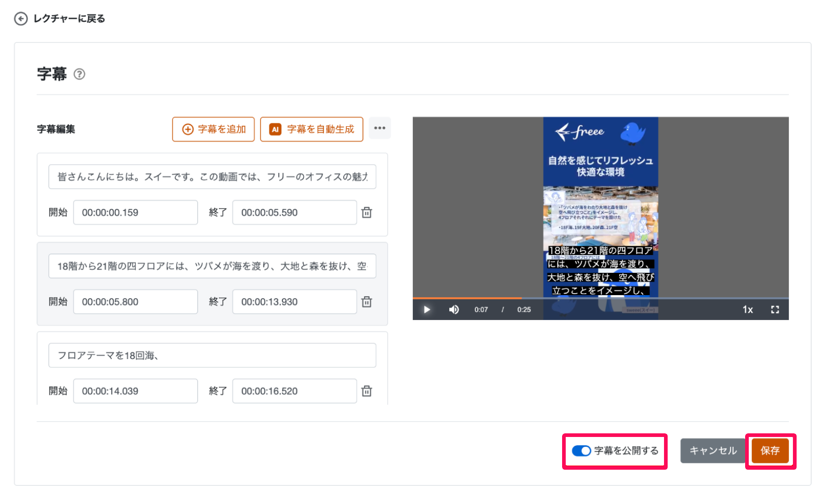Screen dimensions: 833x504
Task: Delete the subtitle ending at 00:00:13.930
Action: 367,302
